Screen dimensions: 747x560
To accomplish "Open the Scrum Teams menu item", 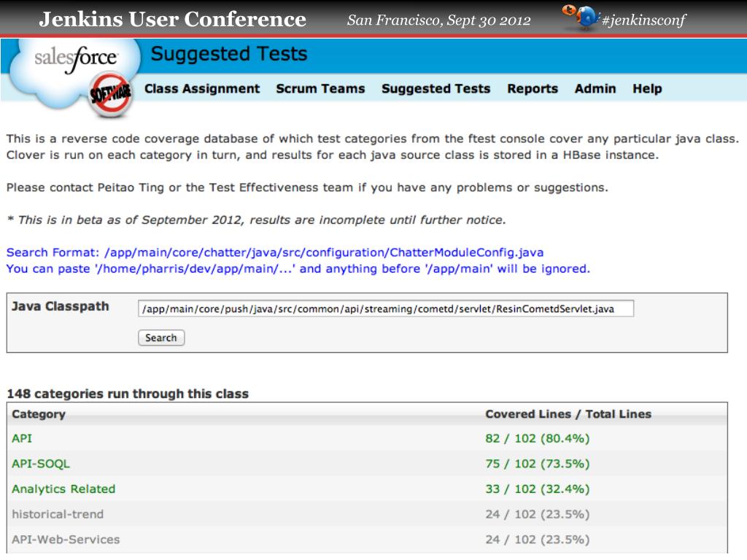I will [x=321, y=88].
